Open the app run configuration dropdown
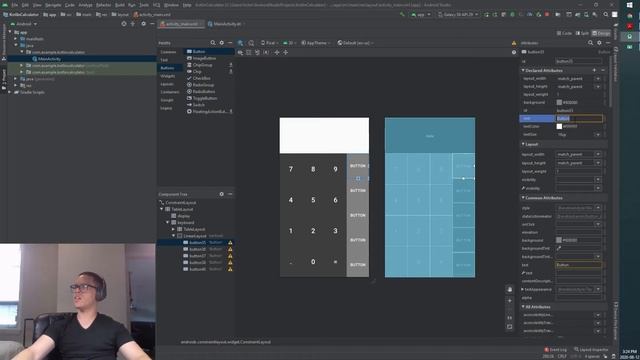The width and height of the screenshot is (640, 360). (421, 14)
